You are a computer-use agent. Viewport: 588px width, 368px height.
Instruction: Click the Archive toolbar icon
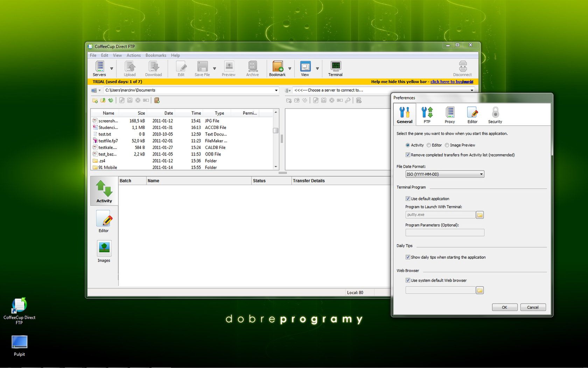pyautogui.click(x=252, y=68)
